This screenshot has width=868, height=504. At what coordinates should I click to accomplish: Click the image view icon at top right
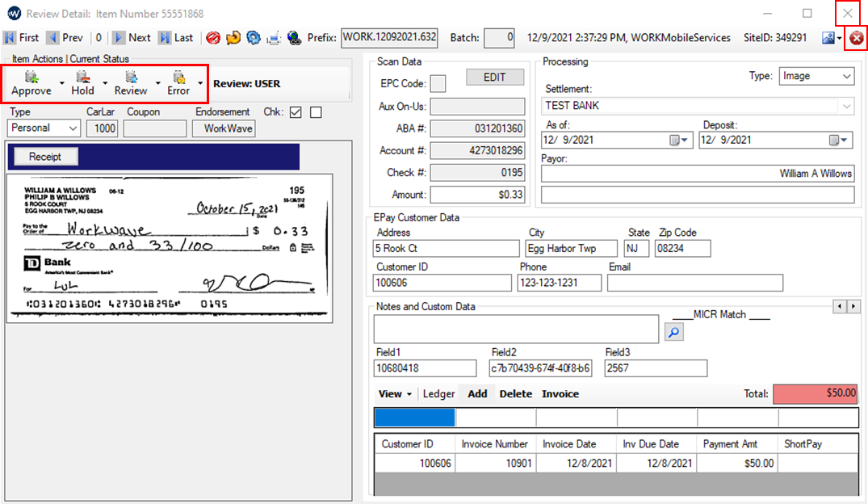[828, 38]
